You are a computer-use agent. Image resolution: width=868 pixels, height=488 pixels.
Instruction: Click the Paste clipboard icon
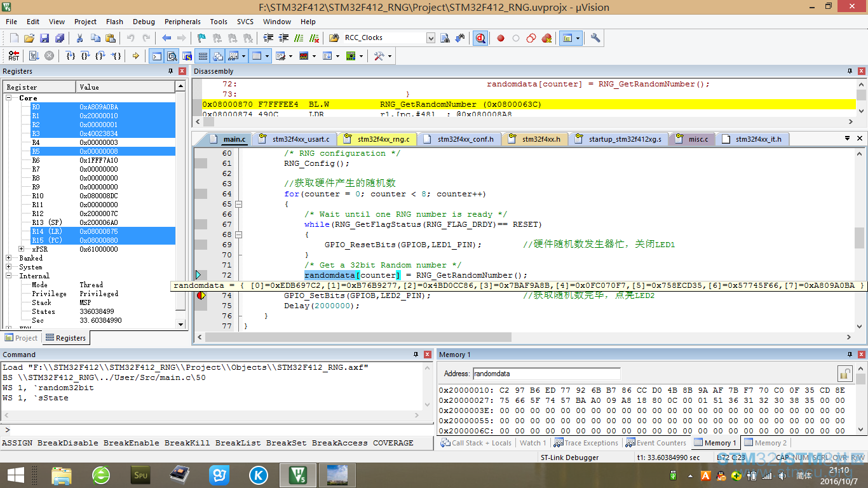[x=111, y=38]
